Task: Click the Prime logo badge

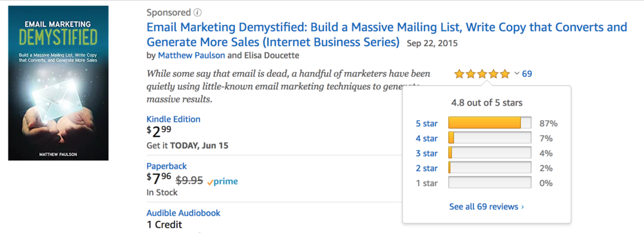Action: (x=222, y=182)
